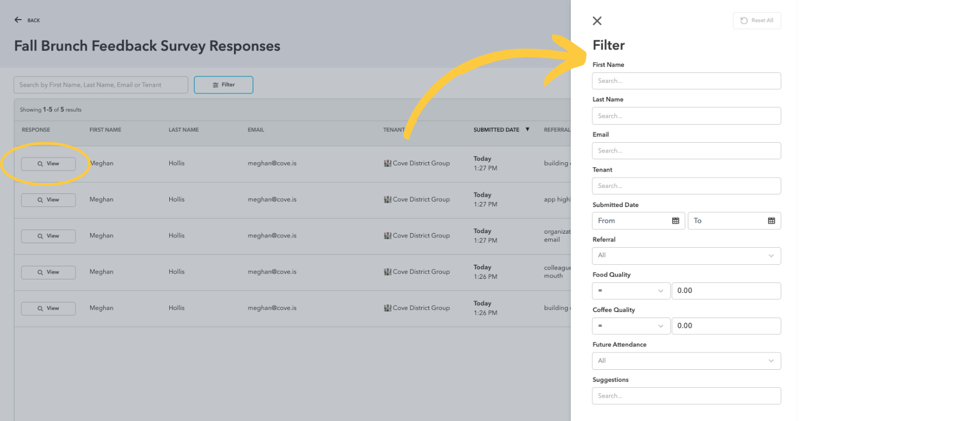The image size is (980, 421).
Task: Open the Coffee Quality operator dropdown
Action: click(x=631, y=326)
